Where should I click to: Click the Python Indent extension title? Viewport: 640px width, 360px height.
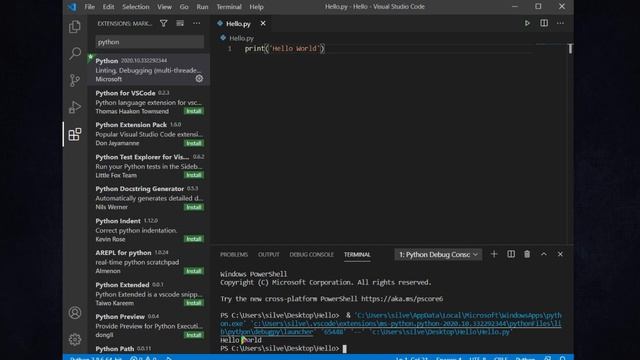(x=118, y=221)
